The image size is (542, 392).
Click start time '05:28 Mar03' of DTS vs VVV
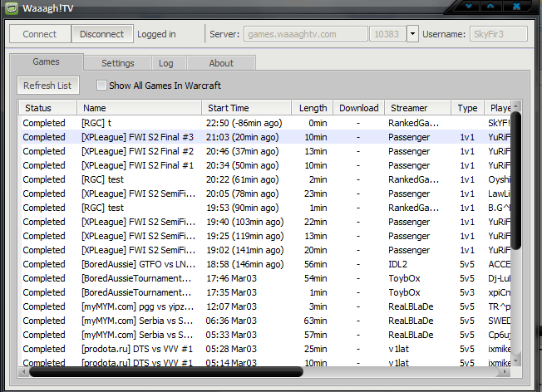(231, 349)
